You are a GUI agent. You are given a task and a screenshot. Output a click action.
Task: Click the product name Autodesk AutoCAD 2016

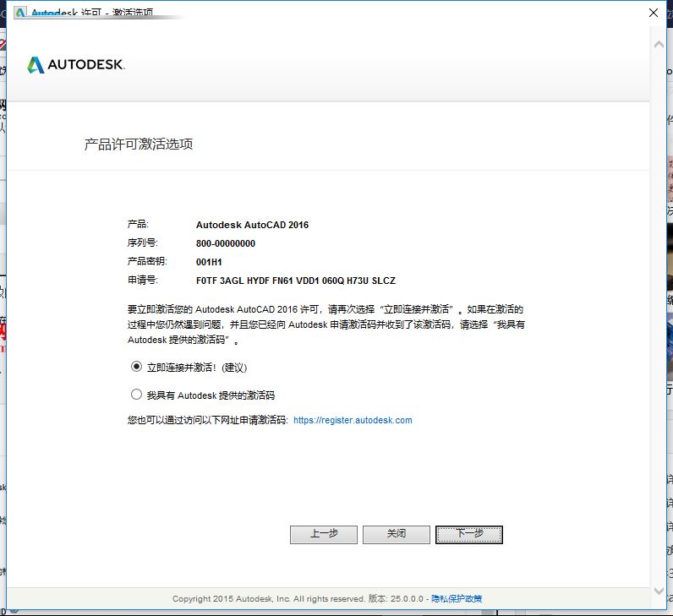(x=252, y=225)
